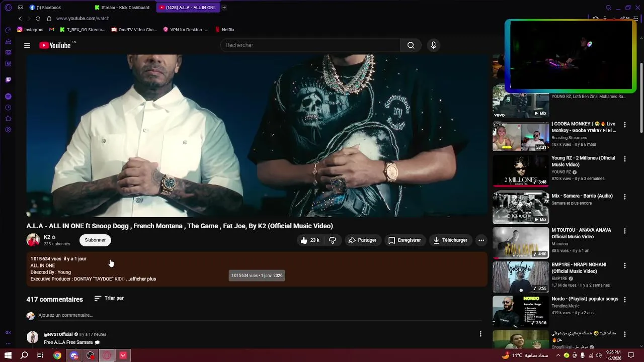Open the taskbar clock showing 9:26 PM
This screenshot has width=644, height=362.
613,355
